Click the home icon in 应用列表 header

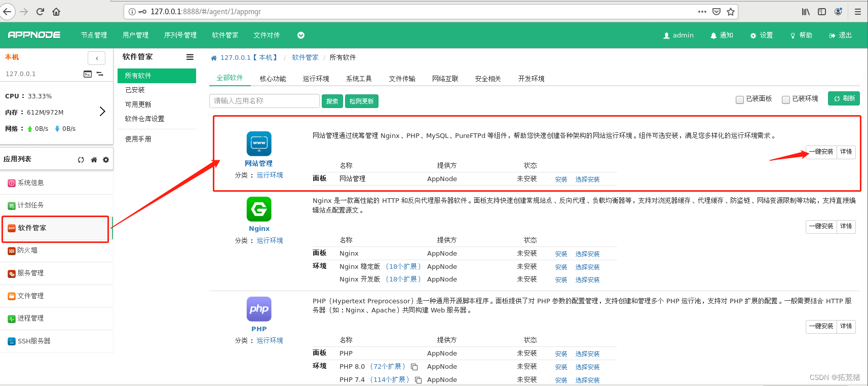(x=94, y=160)
